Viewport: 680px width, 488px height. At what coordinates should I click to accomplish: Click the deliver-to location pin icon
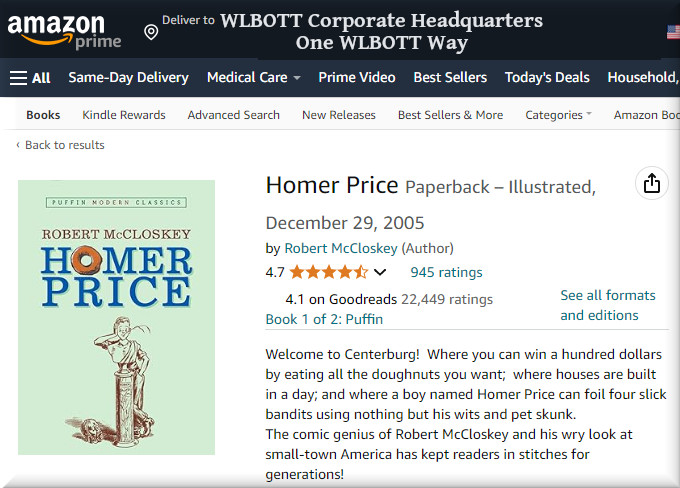[151, 32]
